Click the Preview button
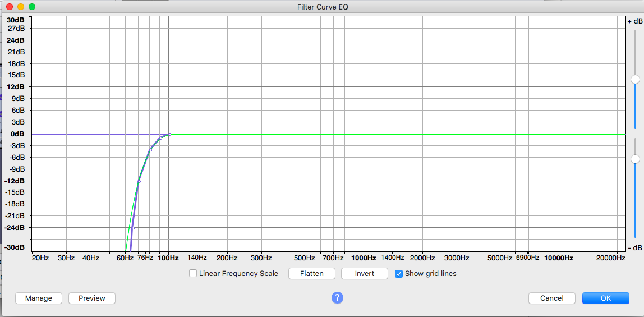The image size is (644, 317). pyautogui.click(x=91, y=298)
